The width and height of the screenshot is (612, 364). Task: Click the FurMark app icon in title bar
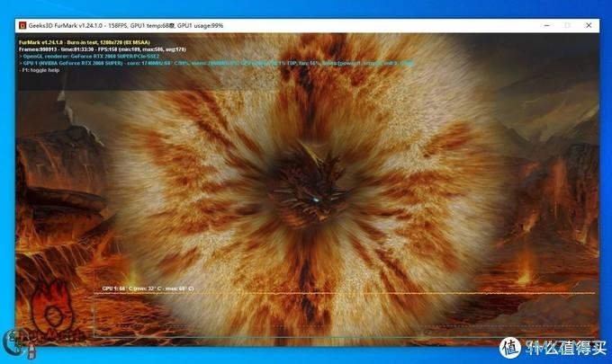pos(22,26)
